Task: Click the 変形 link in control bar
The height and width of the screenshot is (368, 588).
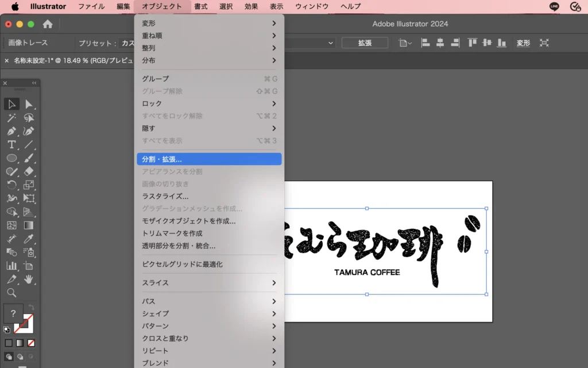Action: tap(523, 43)
